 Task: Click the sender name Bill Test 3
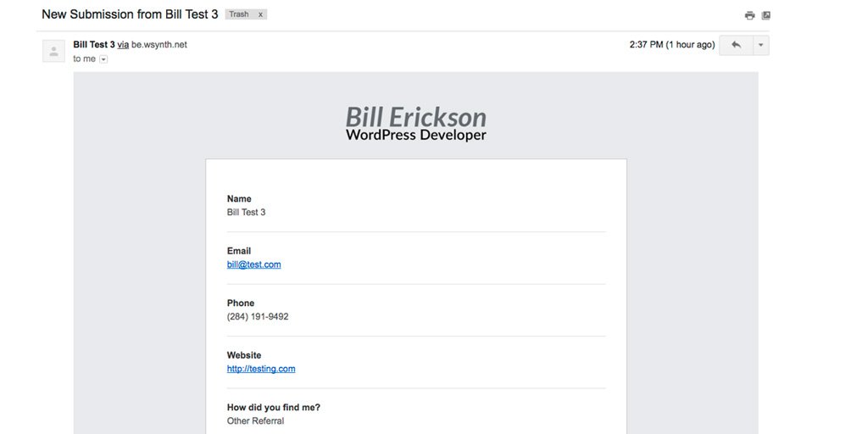coord(94,45)
